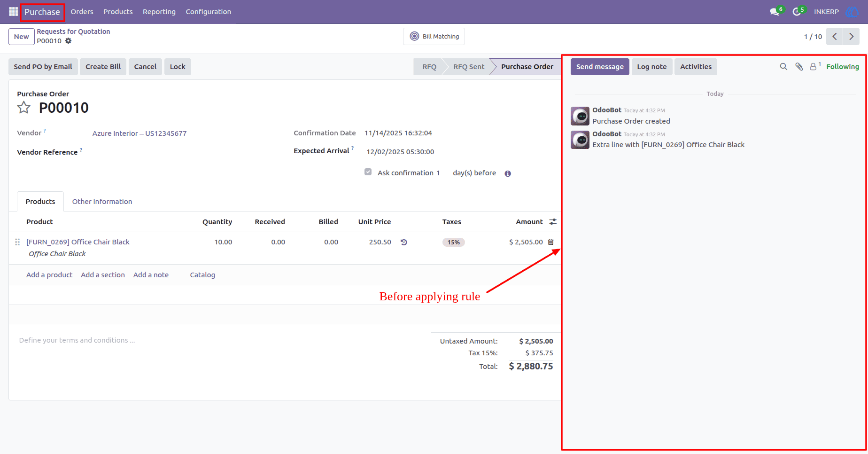Click Add a product link
This screenshot has height=454, width=868.
[49, 275]
